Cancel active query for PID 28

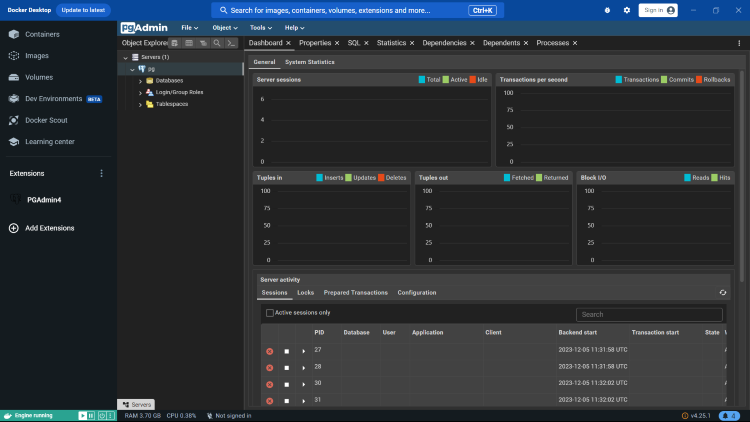pyautogui.click(x=286, y=367)
